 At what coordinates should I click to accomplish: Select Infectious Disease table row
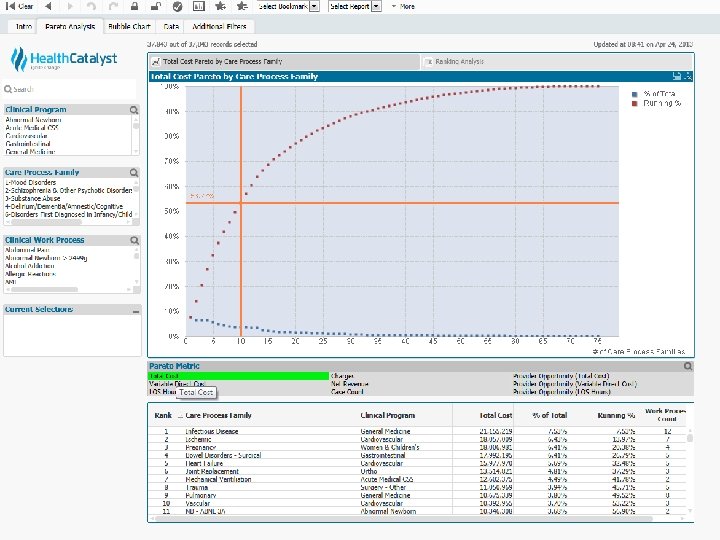point(416,432)
